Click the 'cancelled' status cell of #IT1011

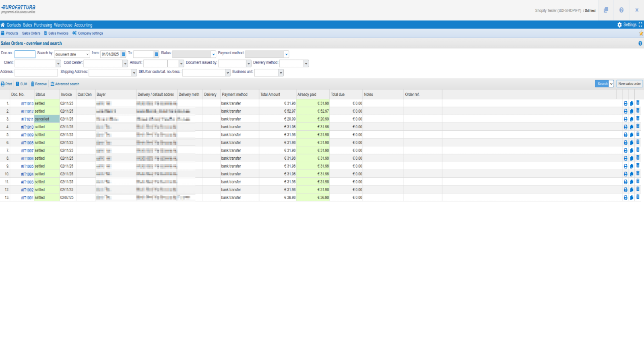coord(47,119)
